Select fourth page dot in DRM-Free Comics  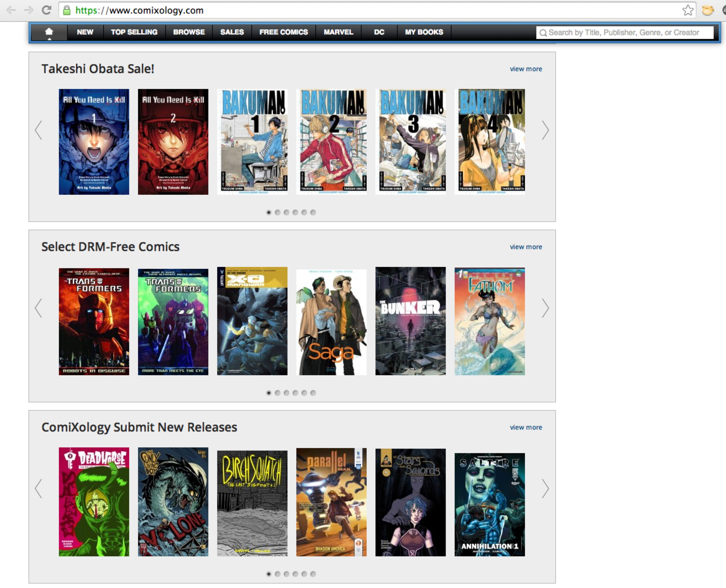pos(295,393)
